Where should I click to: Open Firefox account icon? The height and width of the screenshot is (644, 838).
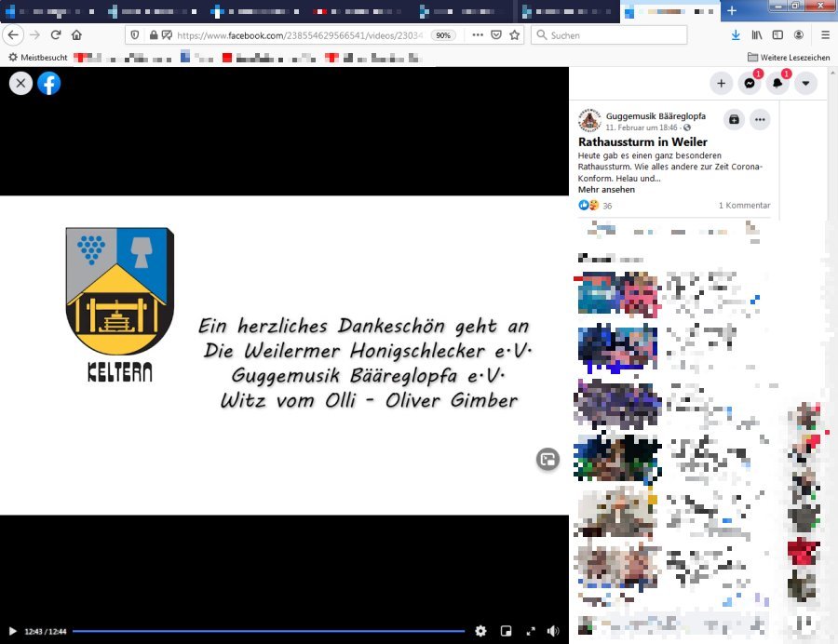pyautogui.click(x=799, y=35)
